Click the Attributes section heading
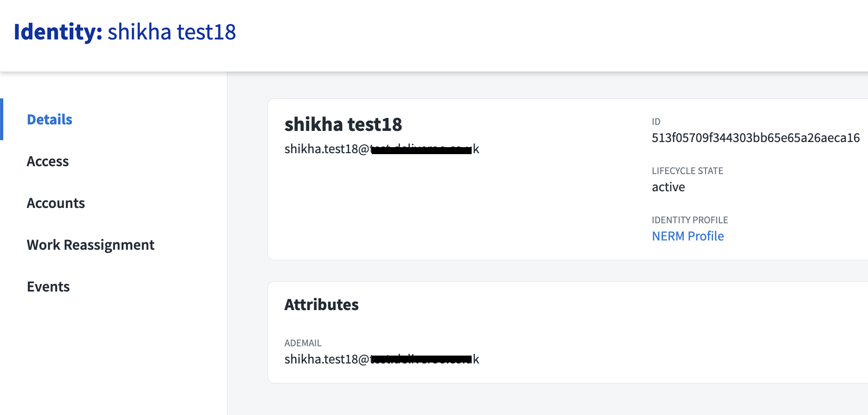868x415 pixels. click(321, 305)
